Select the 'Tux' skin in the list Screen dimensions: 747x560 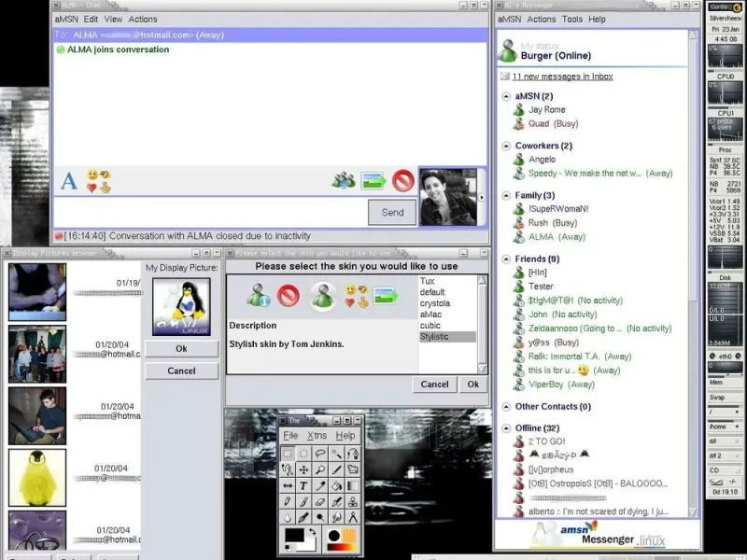[427, 281]
